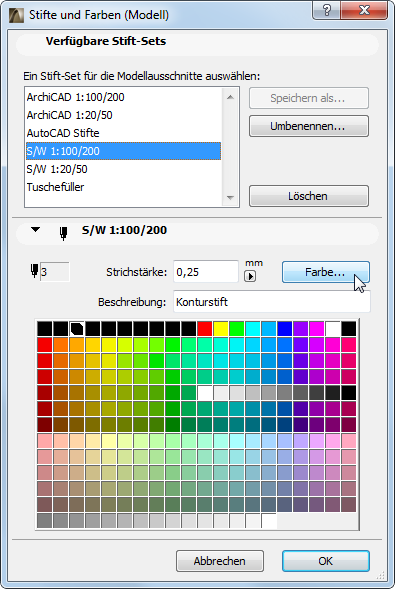Select the first gray swatch in bottom row
This screenshot has width=395, height=589.
pyautogui.click(x=44, y=521)
